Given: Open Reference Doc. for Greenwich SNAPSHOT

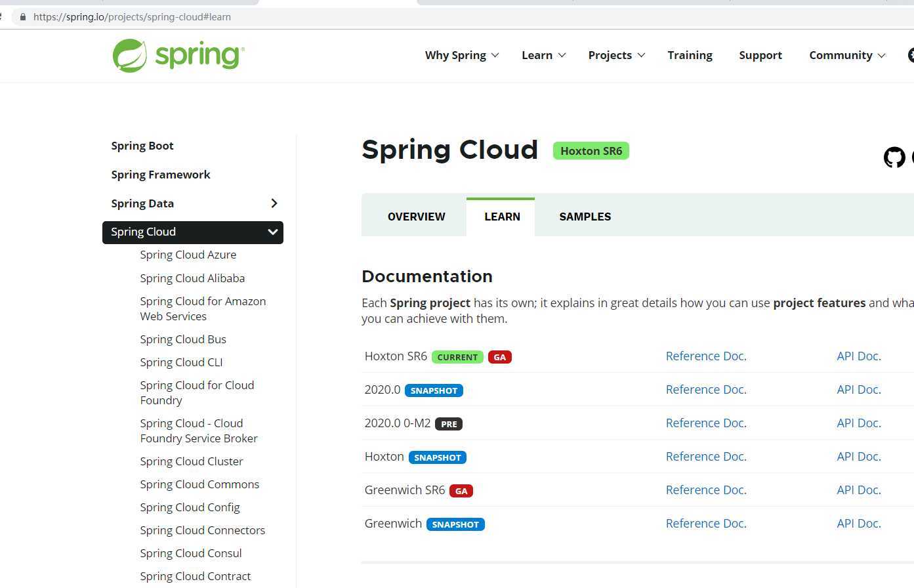Looking at the screenshot, I should (706, 524).
